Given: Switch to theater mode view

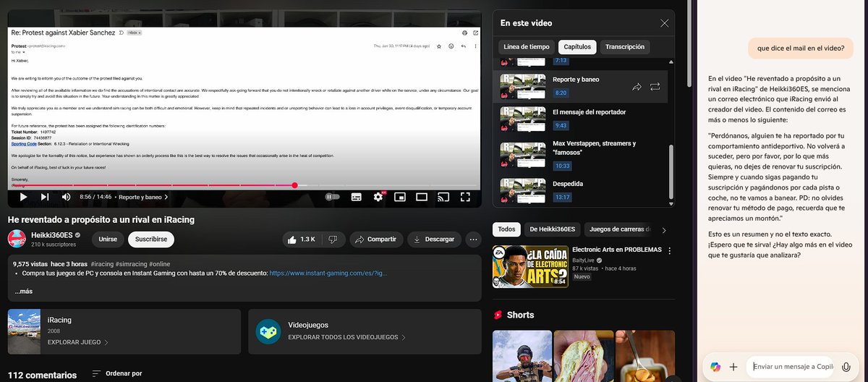Looking at the screenshot, I should pyautogui.click(x=422, y=197).
